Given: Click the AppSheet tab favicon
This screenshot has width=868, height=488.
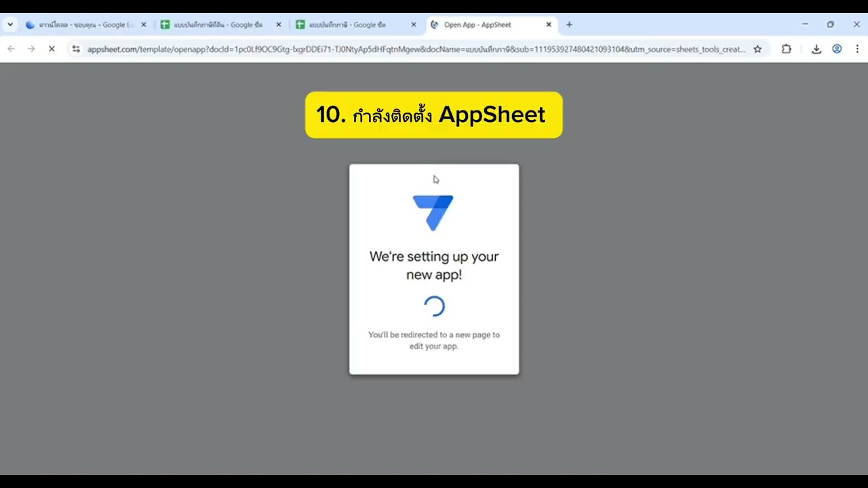Looking at the screenshot, I should coord(435,24).
